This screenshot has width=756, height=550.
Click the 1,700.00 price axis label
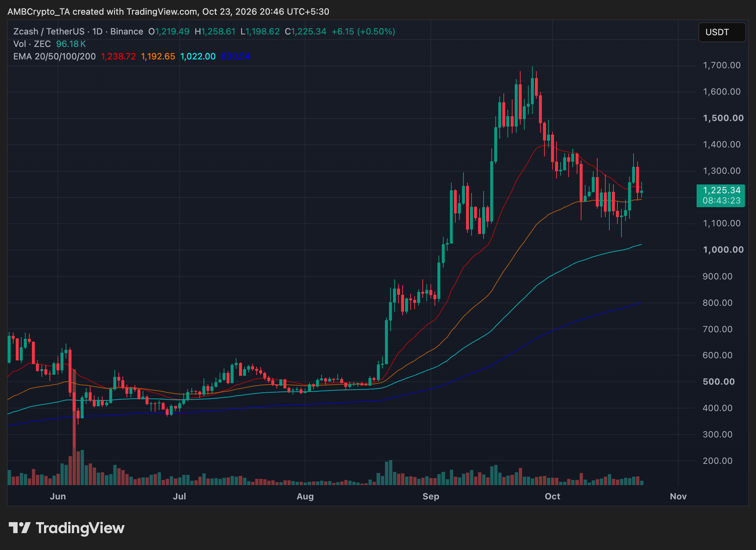click(x=722, y=65)
